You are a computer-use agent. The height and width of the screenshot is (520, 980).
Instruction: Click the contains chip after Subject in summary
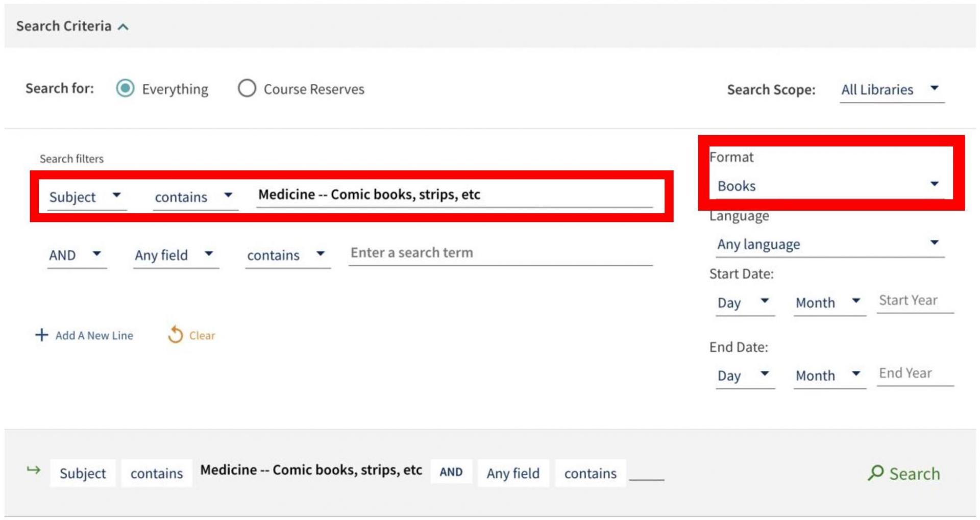coord(157,474)
